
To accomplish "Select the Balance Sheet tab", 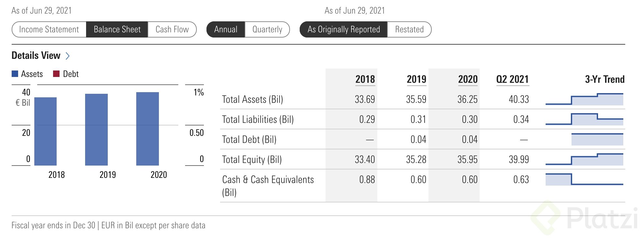I will (x=117, y=29).
